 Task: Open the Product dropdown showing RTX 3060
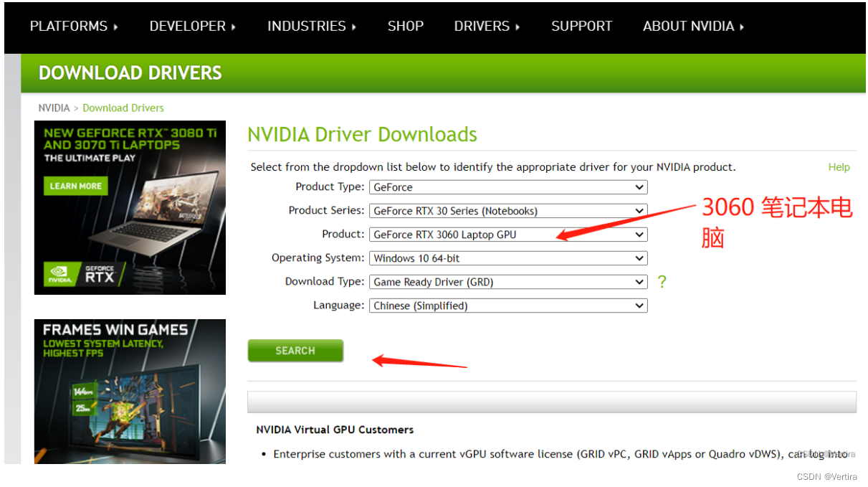(x=507, y=235)
